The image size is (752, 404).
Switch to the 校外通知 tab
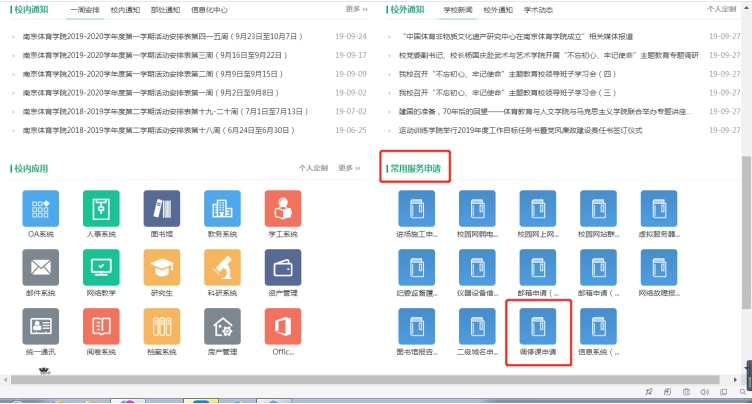[x=498, y=10]
